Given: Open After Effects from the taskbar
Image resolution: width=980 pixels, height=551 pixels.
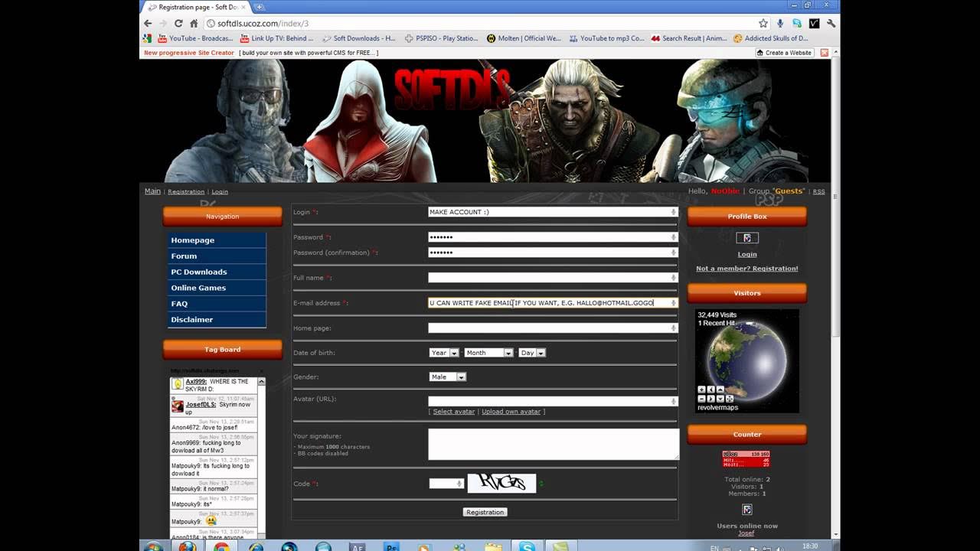Looking at the screenshot, I should pos(358,546).
